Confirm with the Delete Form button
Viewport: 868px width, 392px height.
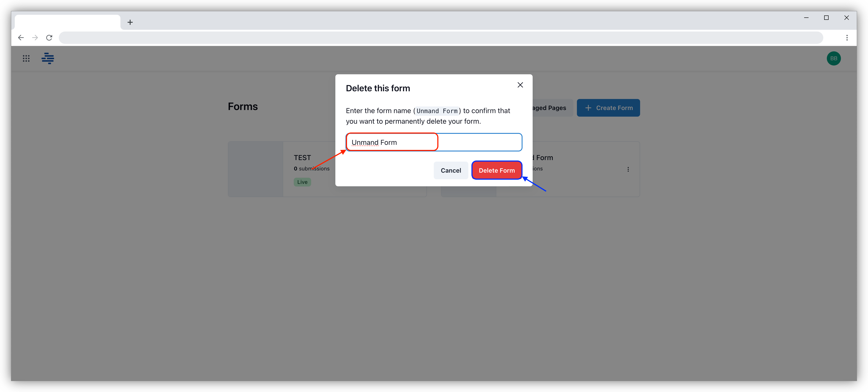pos(497,170)
